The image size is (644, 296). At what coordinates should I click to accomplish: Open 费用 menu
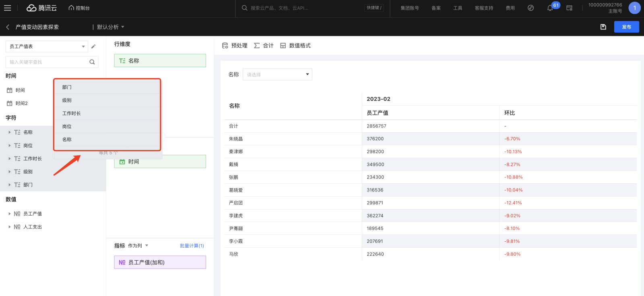coord(510,8)
